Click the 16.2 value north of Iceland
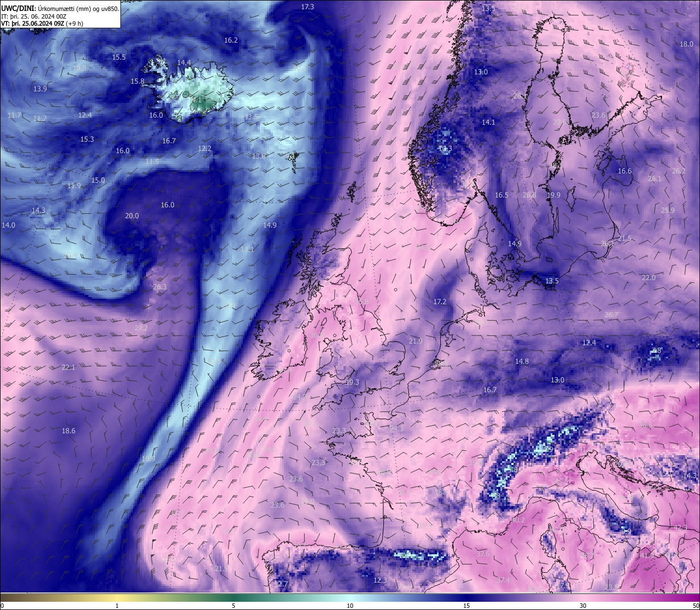This screenshot has height=610, width=700. coord(231,40)
